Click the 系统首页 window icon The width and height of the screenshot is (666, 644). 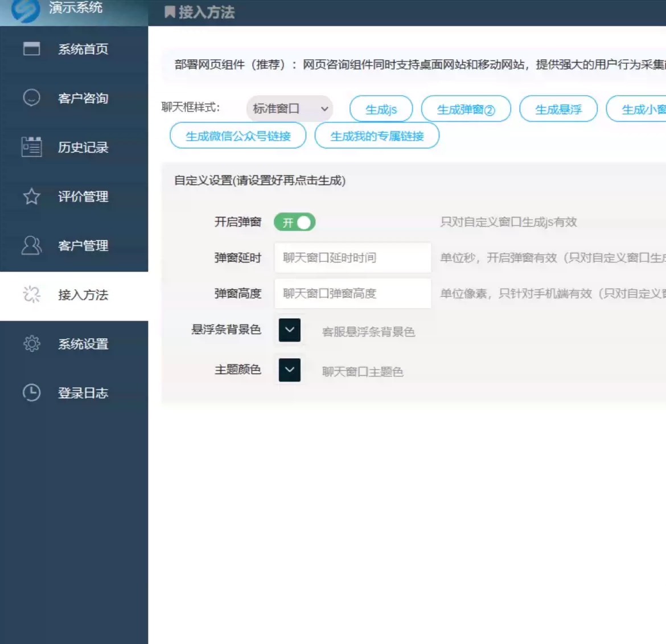[31, 49]
